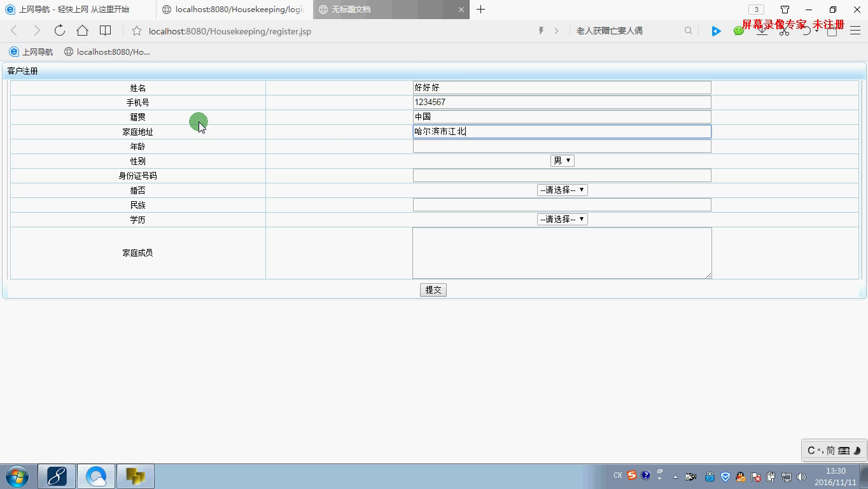Screen dimensions: 868x489
Task: Click the Sogou S tray icon
Action: click(x=631, y=475)
